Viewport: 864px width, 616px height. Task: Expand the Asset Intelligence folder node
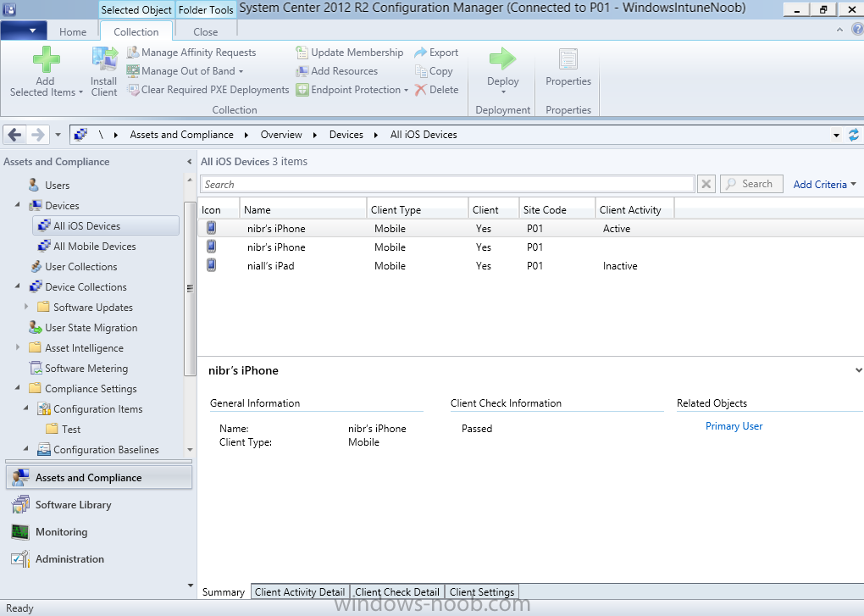click(x=18, y=347)
